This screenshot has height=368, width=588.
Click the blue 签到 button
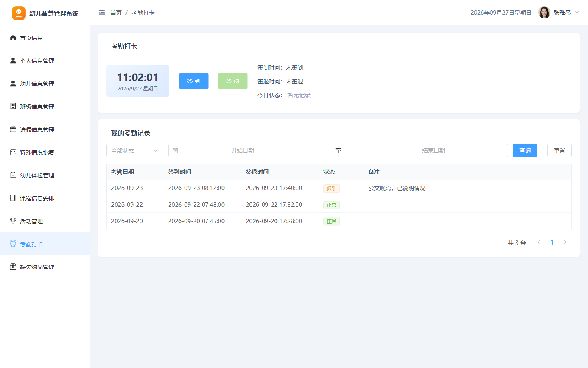[x=194, y=81]
